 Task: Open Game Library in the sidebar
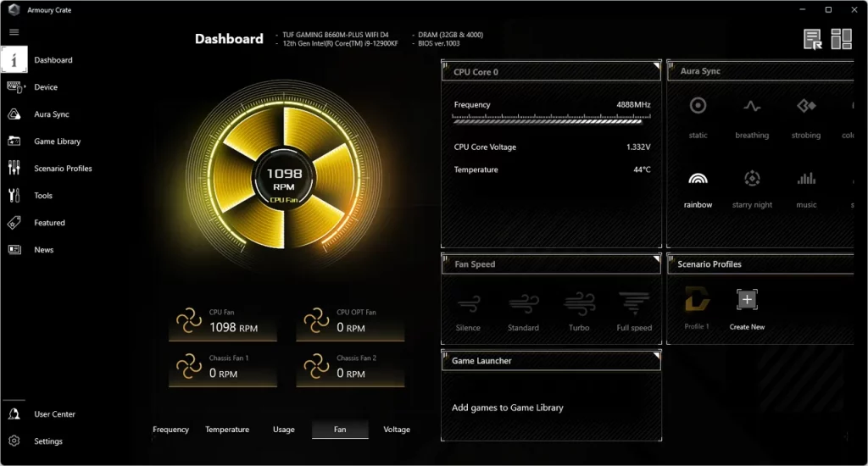[x=58, y=141]
